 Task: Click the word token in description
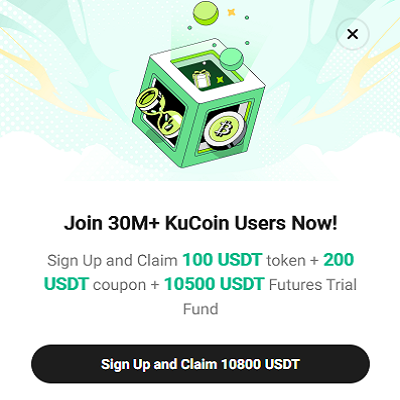pos(286,261)
